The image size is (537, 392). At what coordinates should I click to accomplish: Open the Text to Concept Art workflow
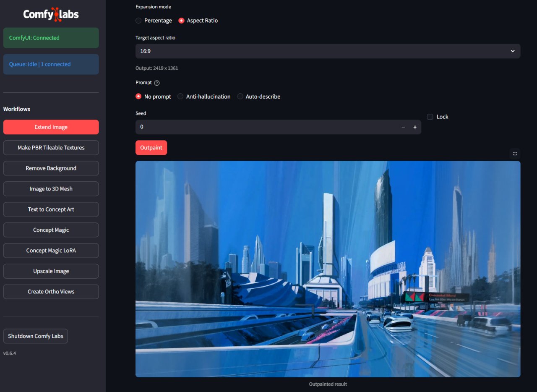click(x=51, y=209)
